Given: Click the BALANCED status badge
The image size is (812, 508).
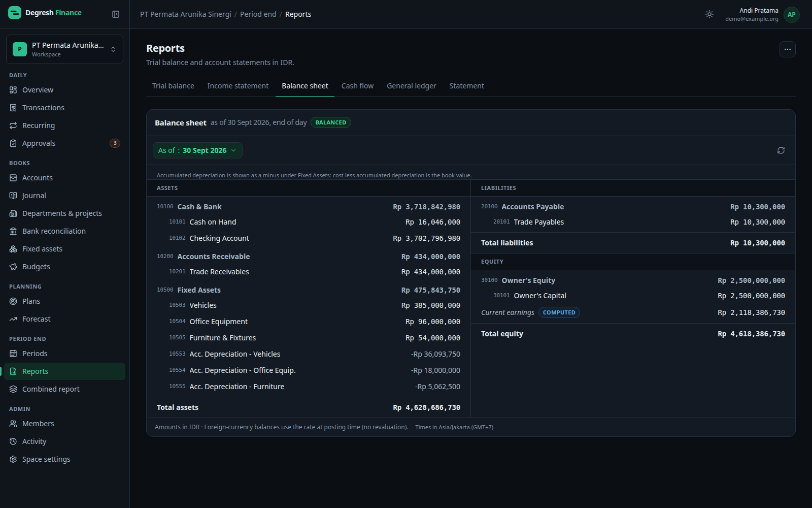Looking at the screenshot, I should click(x=331, y=122).
